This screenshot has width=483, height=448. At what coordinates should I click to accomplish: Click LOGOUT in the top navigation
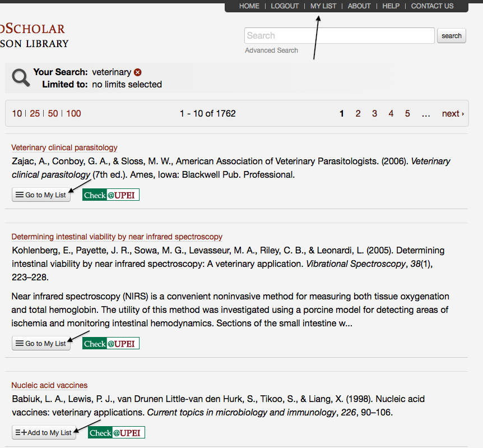285,6
